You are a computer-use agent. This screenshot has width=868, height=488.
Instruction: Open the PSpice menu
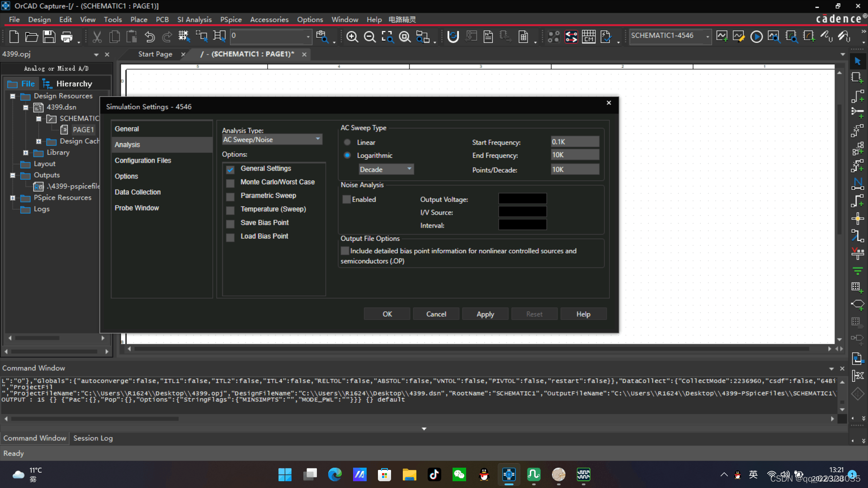pos(231,19)
